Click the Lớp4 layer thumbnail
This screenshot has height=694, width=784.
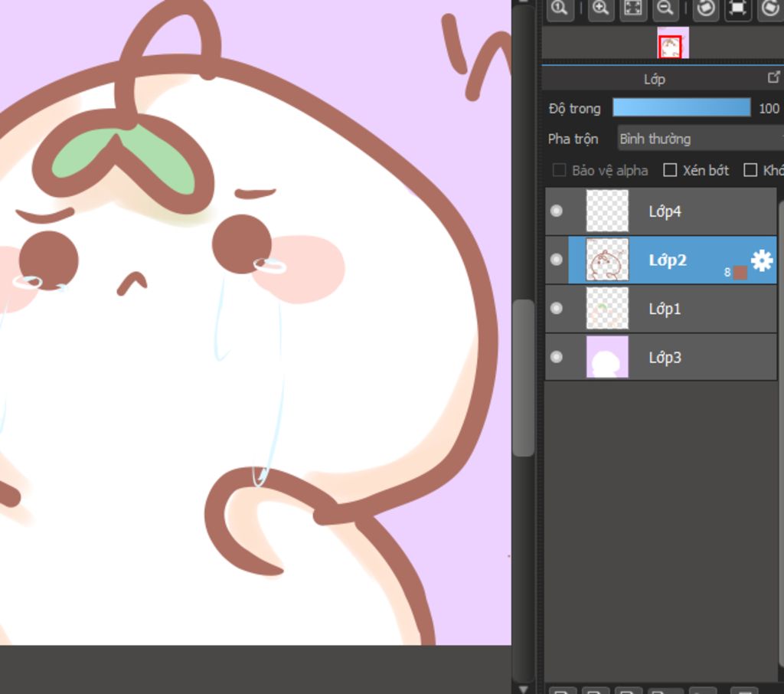point(607,211)
